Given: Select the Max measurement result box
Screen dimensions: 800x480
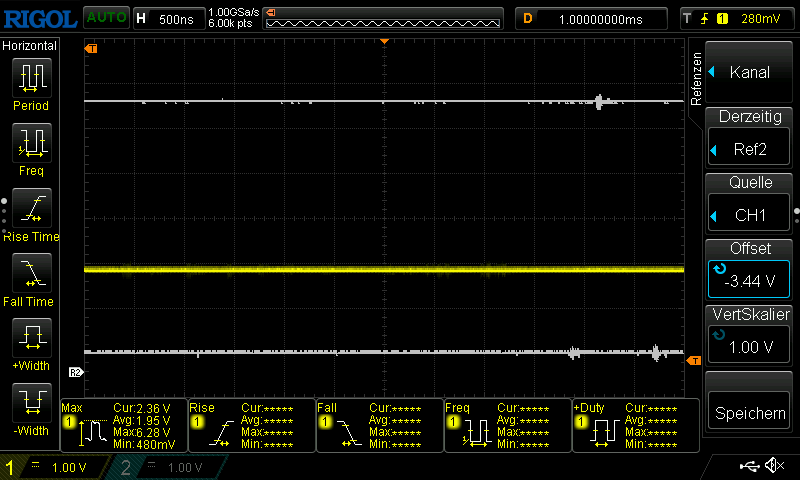Looking at the screenshot, I should [x=124, y=426].
